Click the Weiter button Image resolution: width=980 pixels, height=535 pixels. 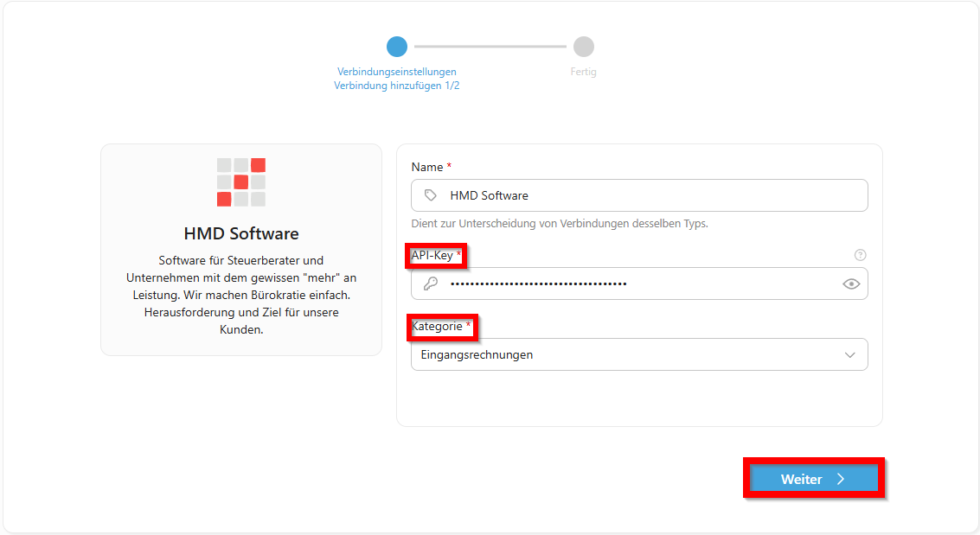[814, 479]
